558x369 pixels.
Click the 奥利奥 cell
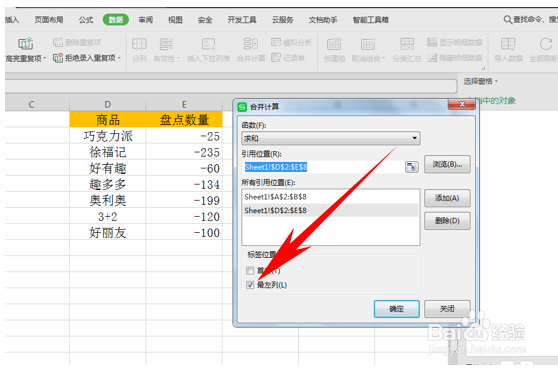coord(107,200)
